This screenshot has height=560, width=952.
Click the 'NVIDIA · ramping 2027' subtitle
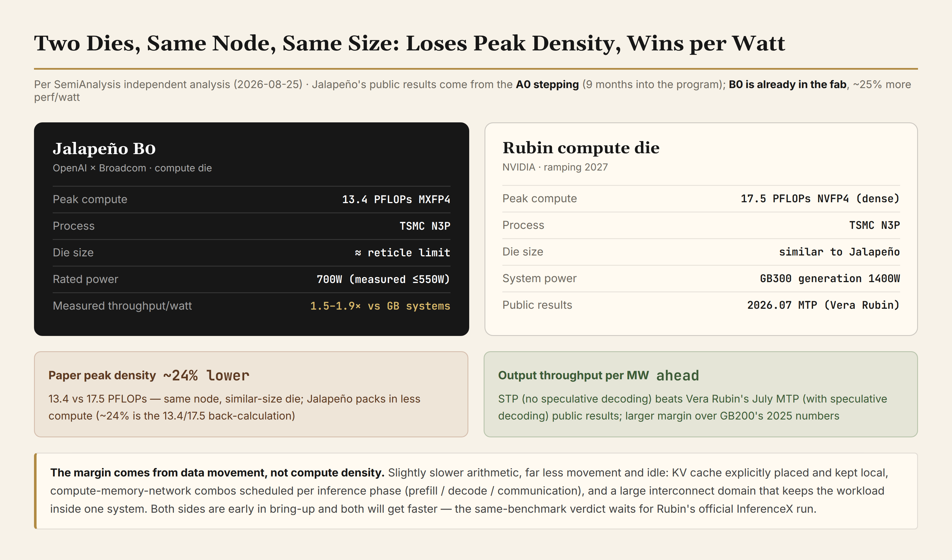click(555, 167)
